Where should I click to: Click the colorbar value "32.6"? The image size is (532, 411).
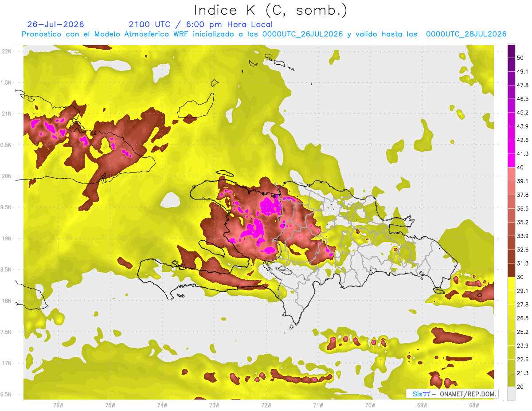[x=523, y=250]
